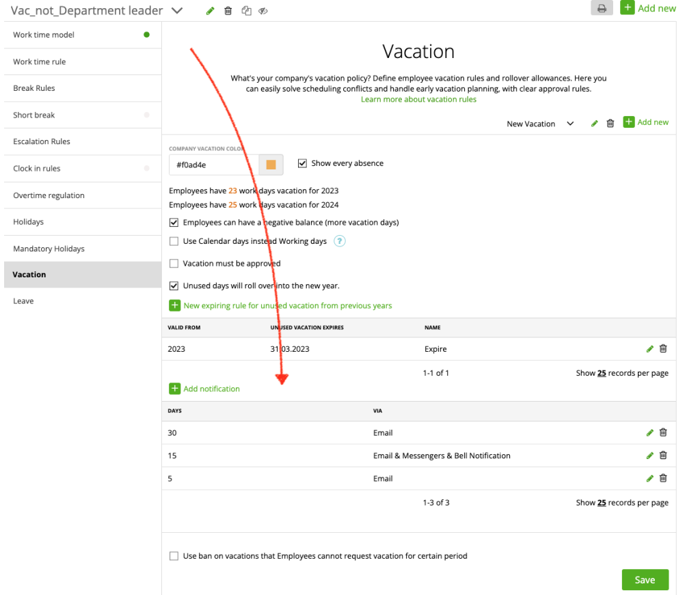Edit the 5 days Email notification
The image size is (700, 595).
650,479
